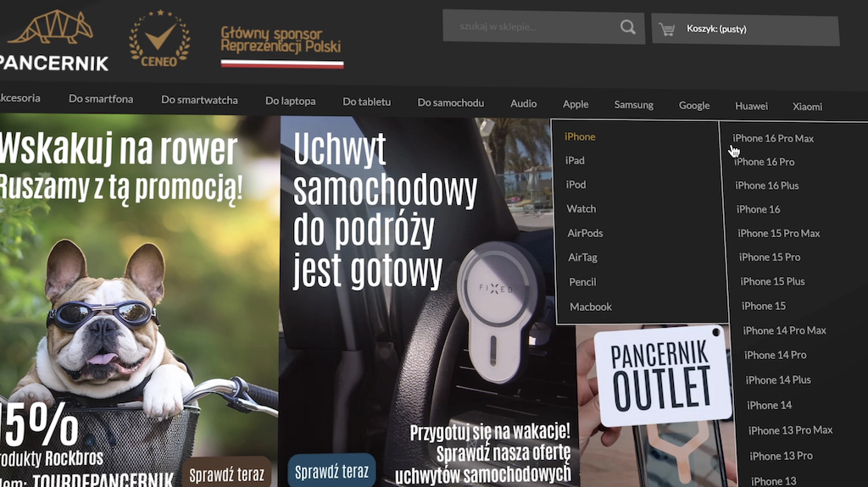Choose iPhone 15 Pro model
868x487 pixels.
click(770, 257)
